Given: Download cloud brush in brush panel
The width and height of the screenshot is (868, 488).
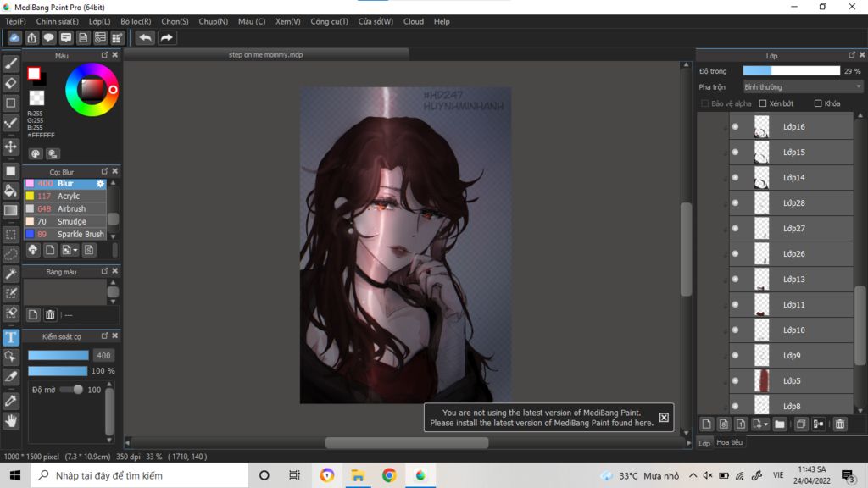Looking at the screenshot, I should (x=33, y=250).
